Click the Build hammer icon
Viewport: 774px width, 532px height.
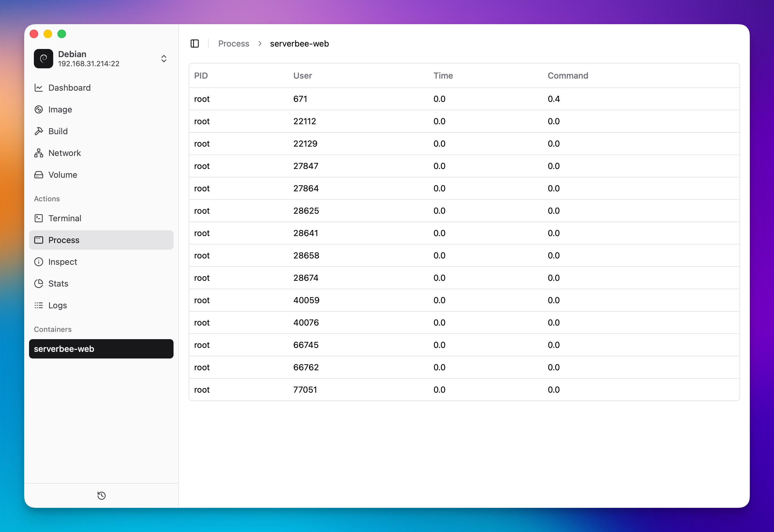pos(39,131)
